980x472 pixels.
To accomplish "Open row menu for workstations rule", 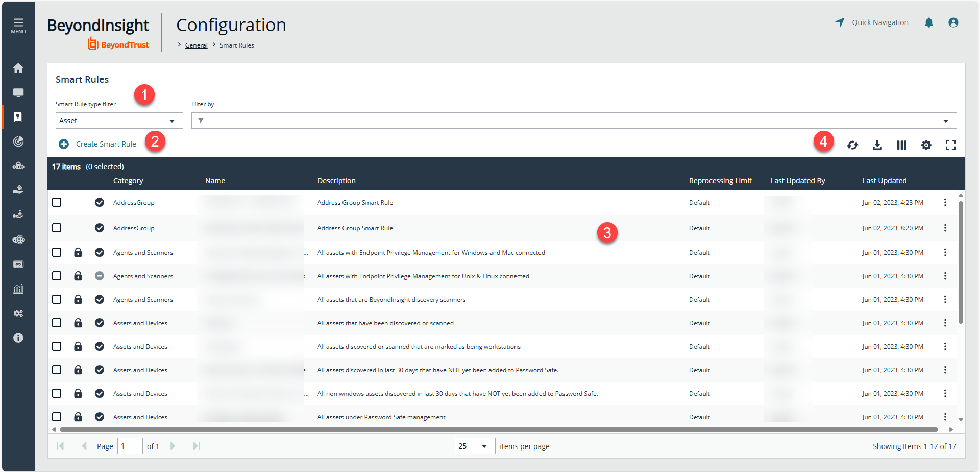I will (945, 346).
